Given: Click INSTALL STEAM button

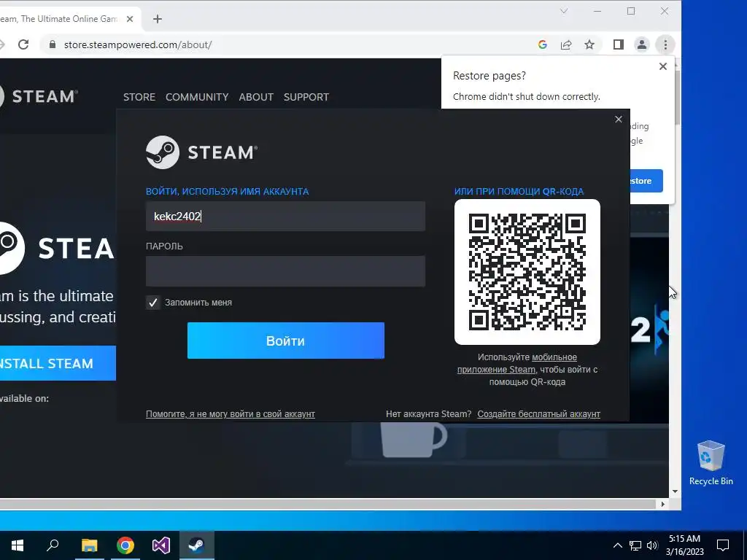Looking at the screenshot, I should [58, 363].
